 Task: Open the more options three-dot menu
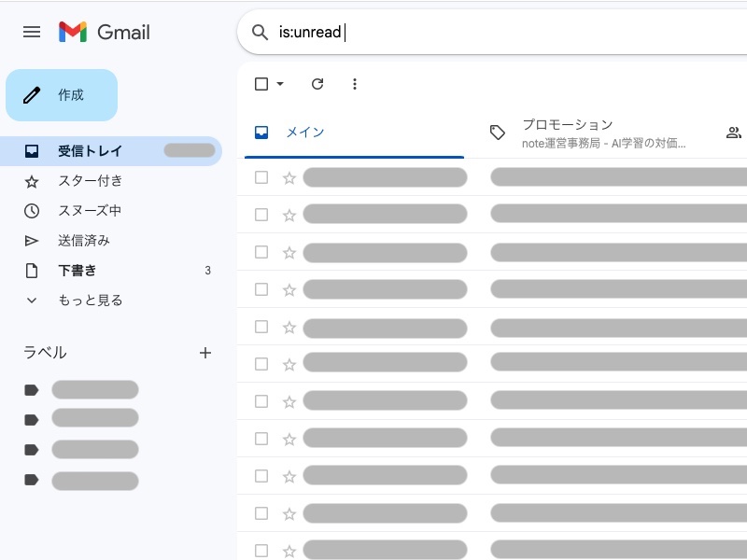[x=355, y=84]
